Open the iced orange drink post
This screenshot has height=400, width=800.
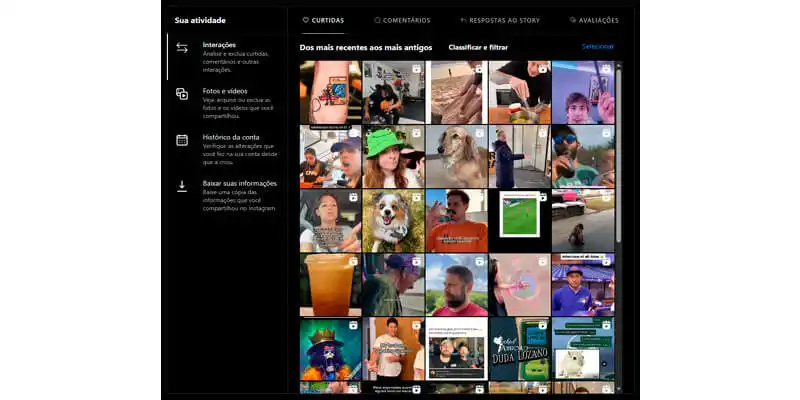click(x=330, y=284)
